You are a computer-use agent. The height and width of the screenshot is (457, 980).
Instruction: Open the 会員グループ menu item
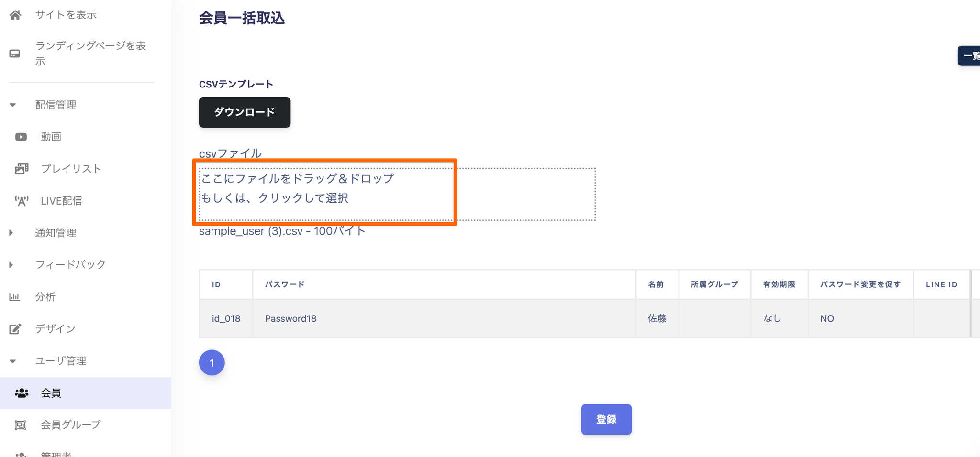tap(71, 425)
